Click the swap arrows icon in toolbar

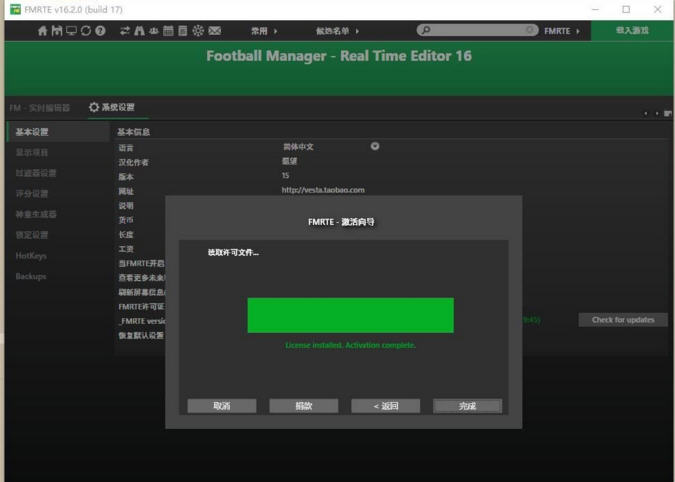(x=125, y=31)
